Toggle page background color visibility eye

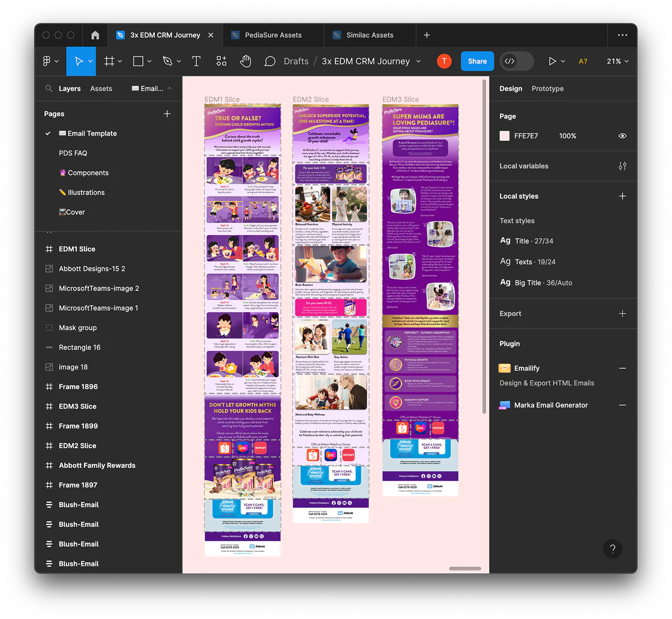pos(622,136)
